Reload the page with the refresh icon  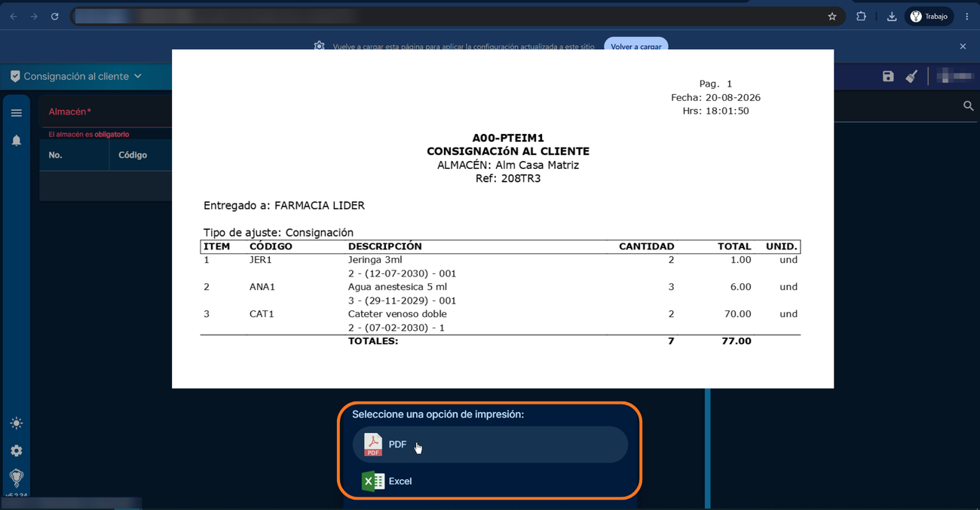click(x=55, y=17)
